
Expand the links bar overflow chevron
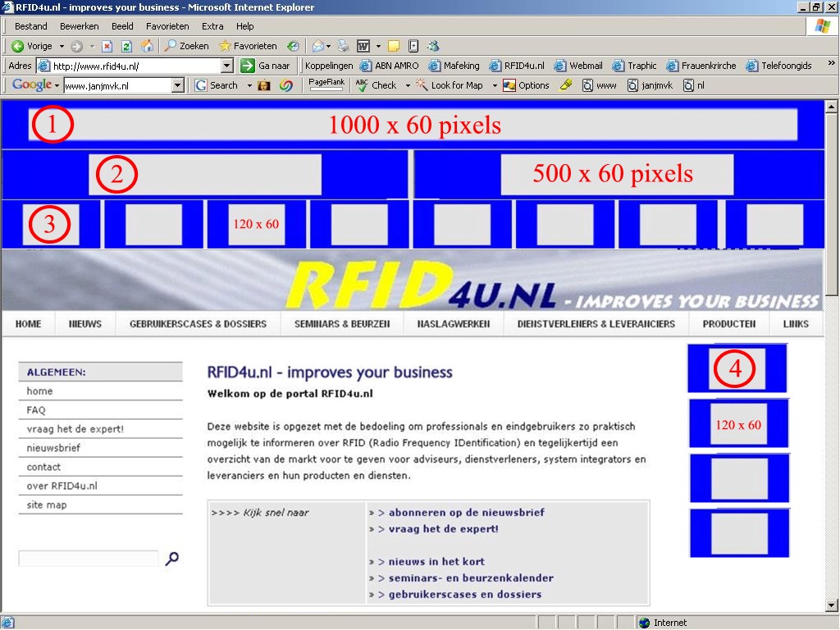(832, 63)
